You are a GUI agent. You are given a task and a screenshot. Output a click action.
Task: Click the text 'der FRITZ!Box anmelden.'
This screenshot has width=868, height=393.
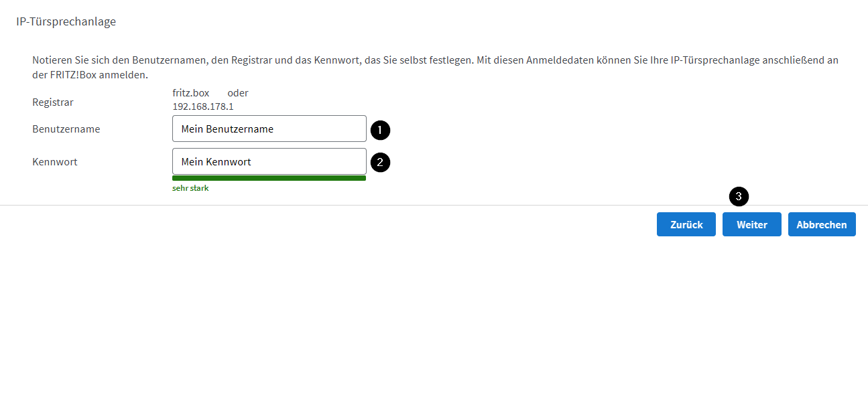(90, 74)
